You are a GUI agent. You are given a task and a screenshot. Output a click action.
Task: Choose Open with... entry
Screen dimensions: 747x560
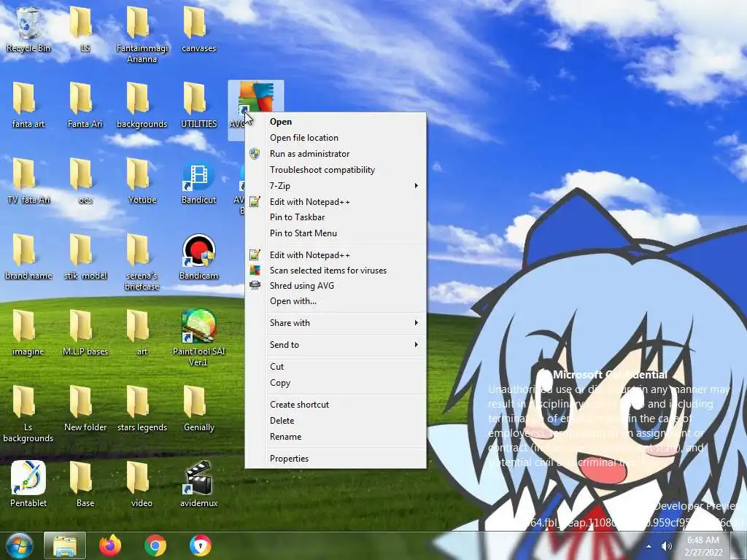[336, 301]
